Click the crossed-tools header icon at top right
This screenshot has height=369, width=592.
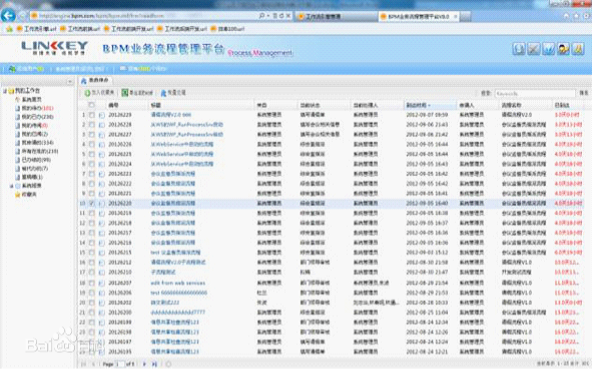(533, 49)
